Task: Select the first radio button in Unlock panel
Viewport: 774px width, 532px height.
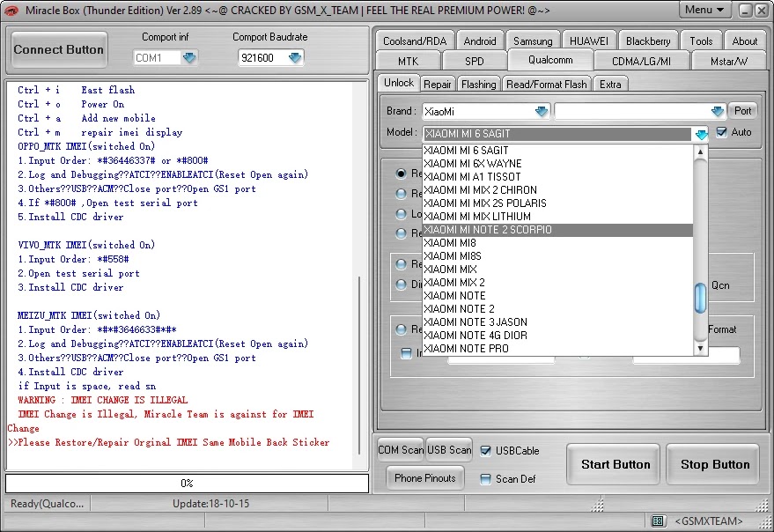Action: [401, 173]
